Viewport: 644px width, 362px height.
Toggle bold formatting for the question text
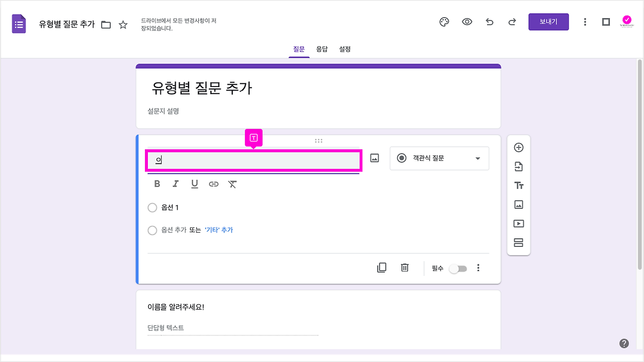[157, 184]
